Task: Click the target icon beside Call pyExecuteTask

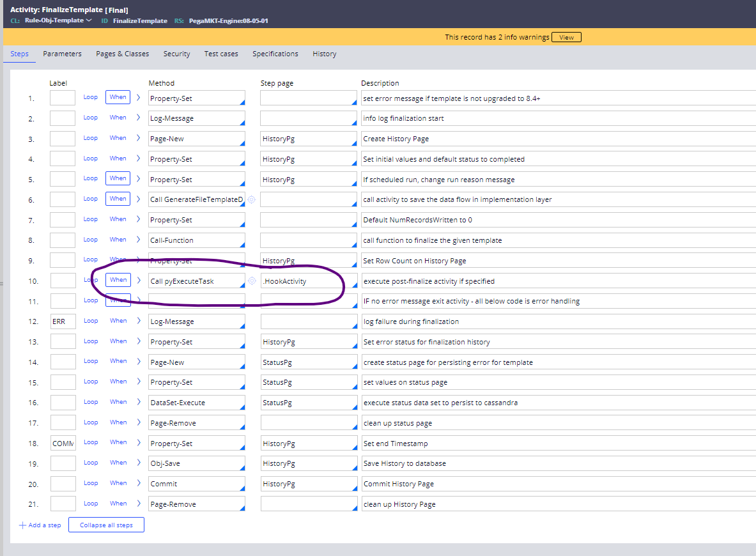Action: tap(252, 281)
